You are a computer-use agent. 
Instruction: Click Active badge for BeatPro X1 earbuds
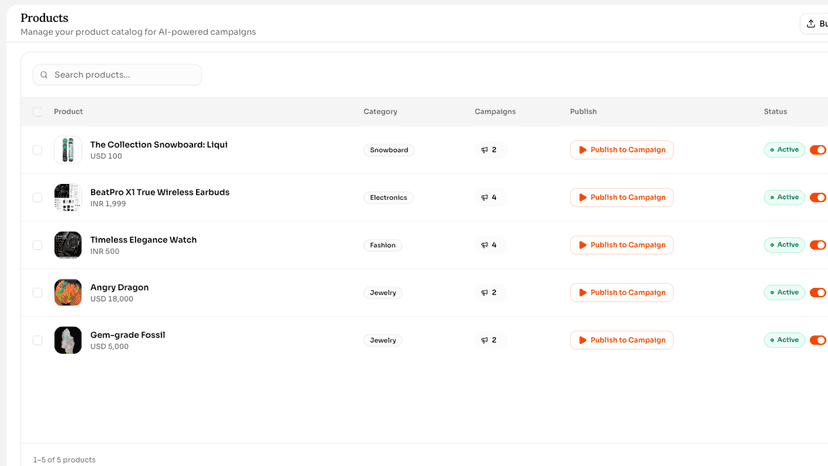click(784, 198)
